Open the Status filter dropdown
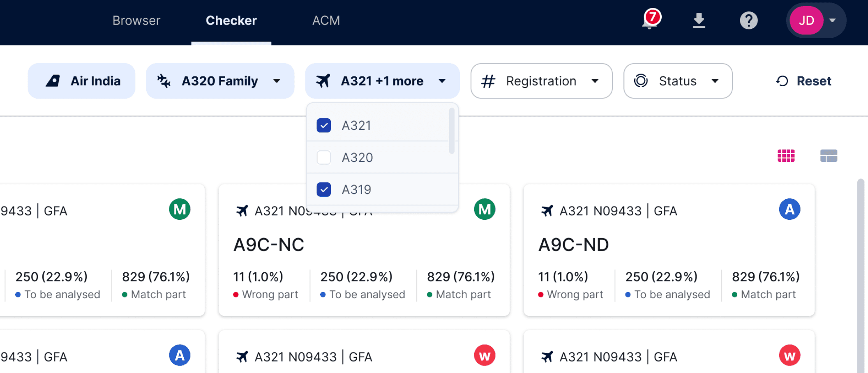 678,81
